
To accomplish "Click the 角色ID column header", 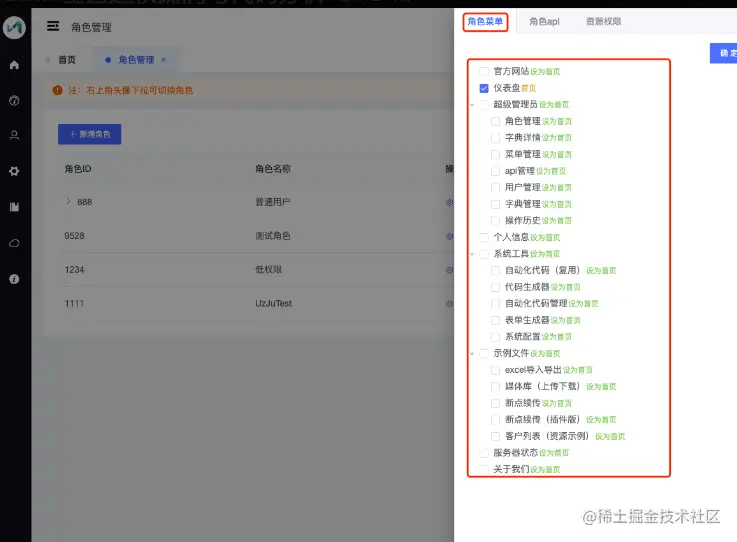I will (78, 169).
